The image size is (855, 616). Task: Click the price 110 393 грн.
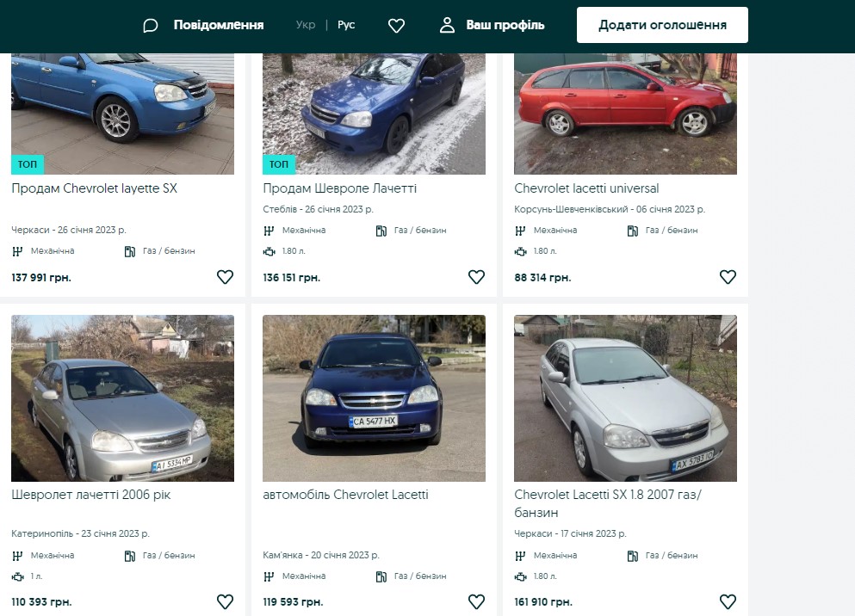tap(41, 602)
